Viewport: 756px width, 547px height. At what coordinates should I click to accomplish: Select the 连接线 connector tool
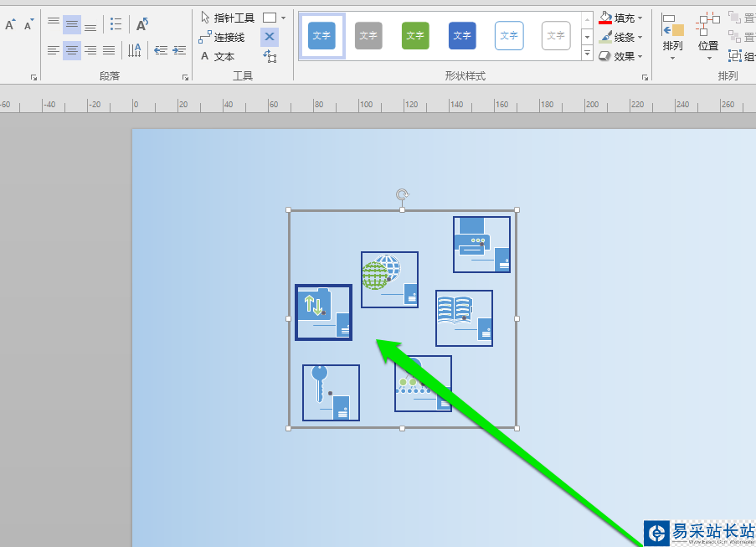222,37
